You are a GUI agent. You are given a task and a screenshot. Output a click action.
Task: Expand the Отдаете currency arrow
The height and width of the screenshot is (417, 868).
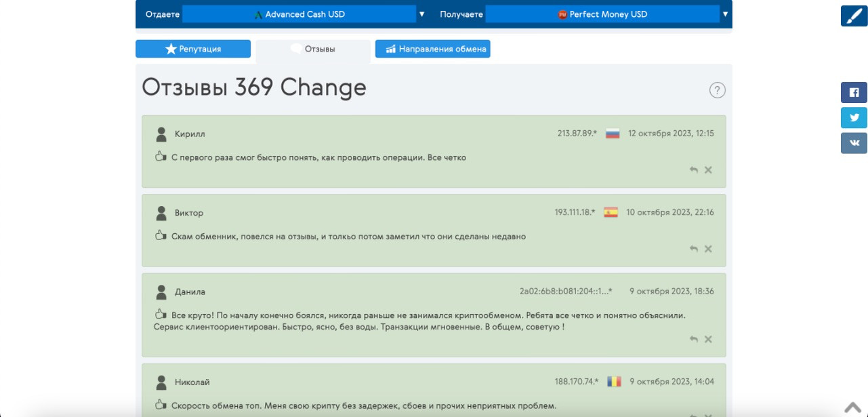point(422,14)
